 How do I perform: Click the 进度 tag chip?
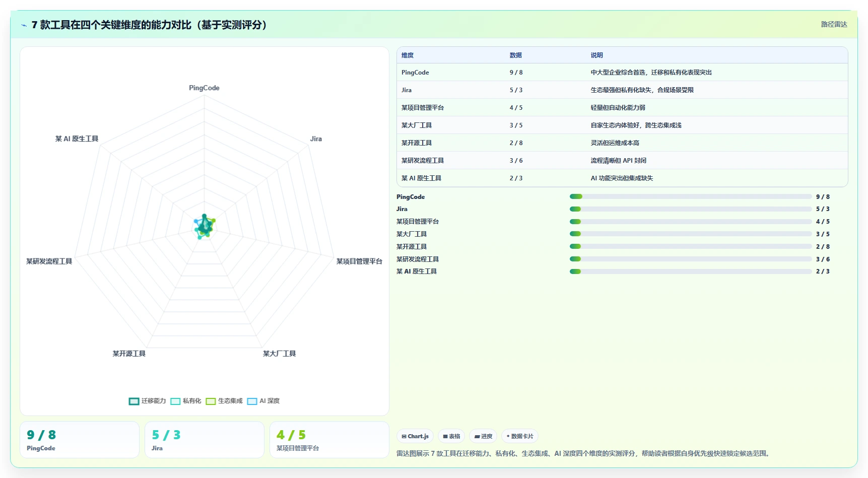[483, 436]
